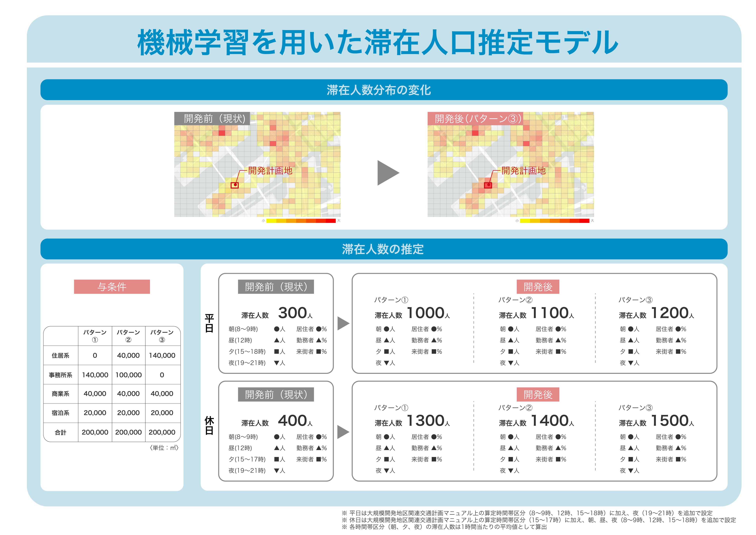Click the large gray arrow between maps
The image size is (756, 535).
(388, 173)
